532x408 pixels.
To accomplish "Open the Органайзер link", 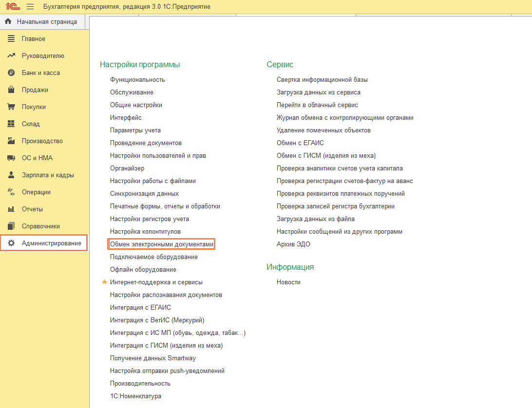I will pos(127,168).
